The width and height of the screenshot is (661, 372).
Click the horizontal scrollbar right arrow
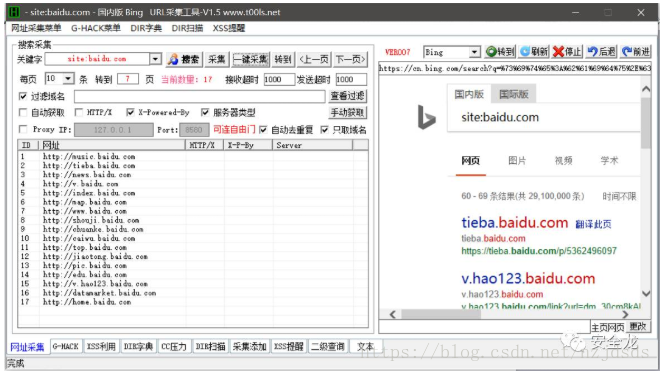(625, 315)
